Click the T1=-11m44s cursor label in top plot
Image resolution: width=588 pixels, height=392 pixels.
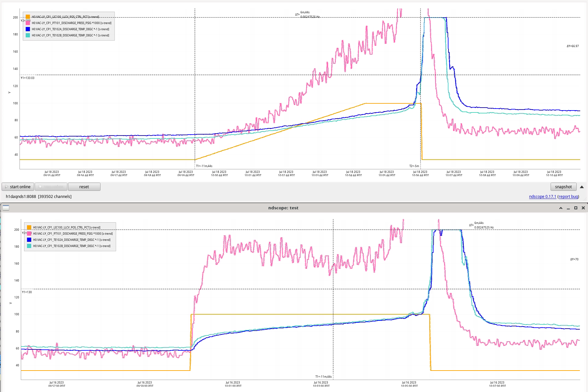[x=204, y=166]
